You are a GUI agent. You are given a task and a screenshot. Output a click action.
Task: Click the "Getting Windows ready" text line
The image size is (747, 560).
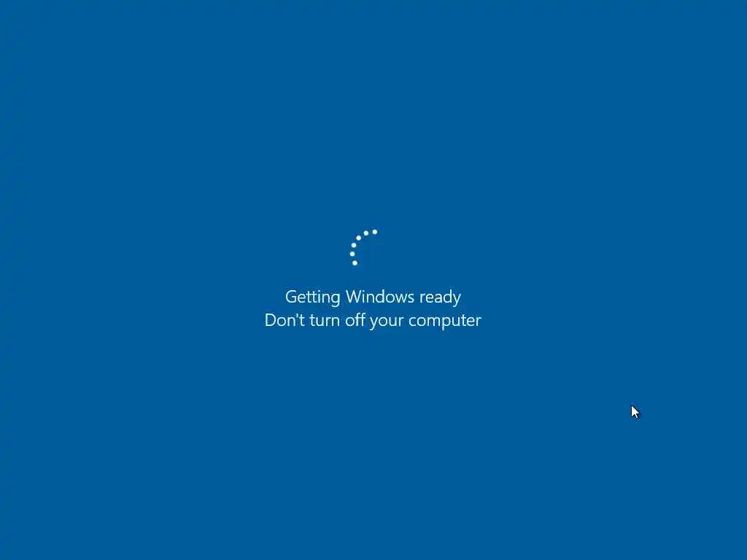(x=373, y=297)
